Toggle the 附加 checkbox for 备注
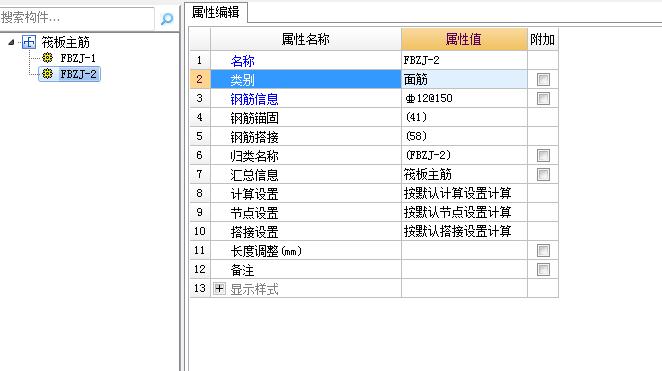This screenshot has width=662, height=371. pos(543,269)
